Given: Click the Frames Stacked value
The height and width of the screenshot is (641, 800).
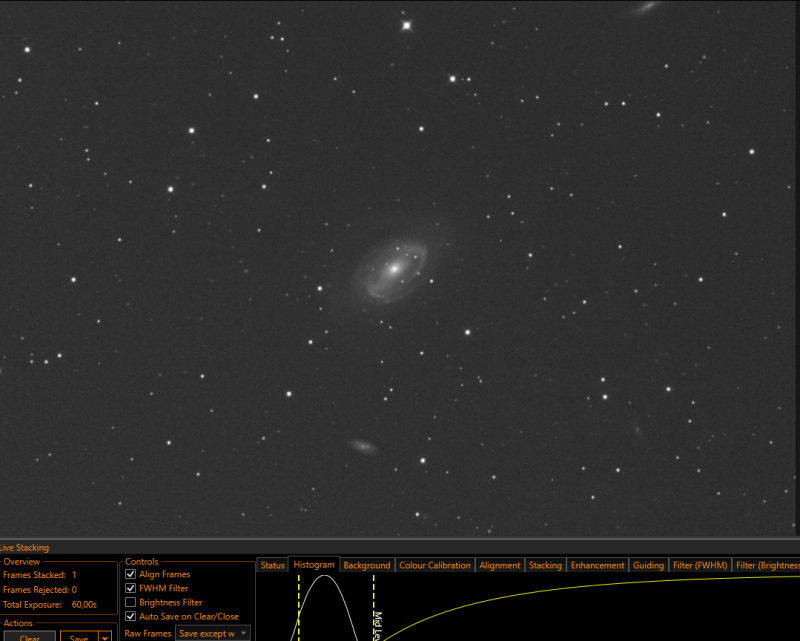Looking at the screenshot, I should pyautogui.click(x=74, y=575).
